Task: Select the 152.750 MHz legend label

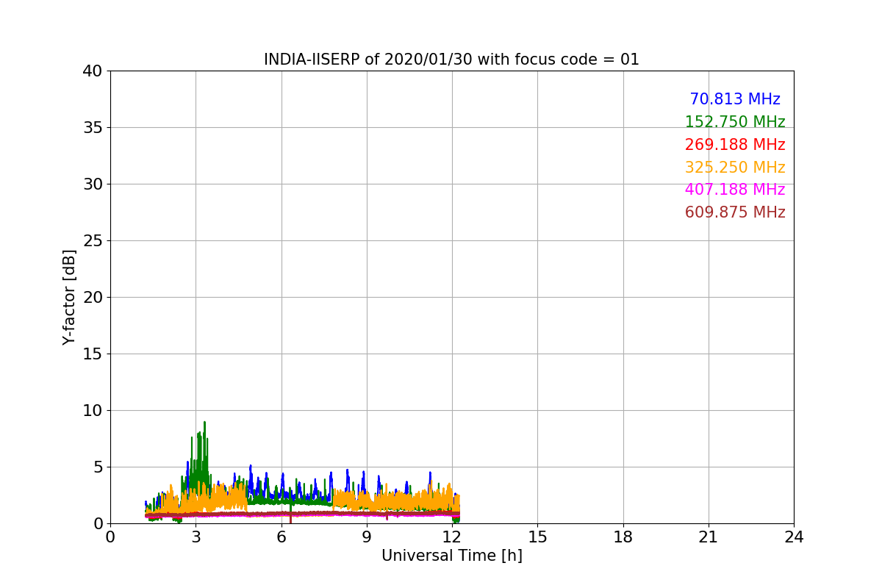Action: (x=735, y=122)
